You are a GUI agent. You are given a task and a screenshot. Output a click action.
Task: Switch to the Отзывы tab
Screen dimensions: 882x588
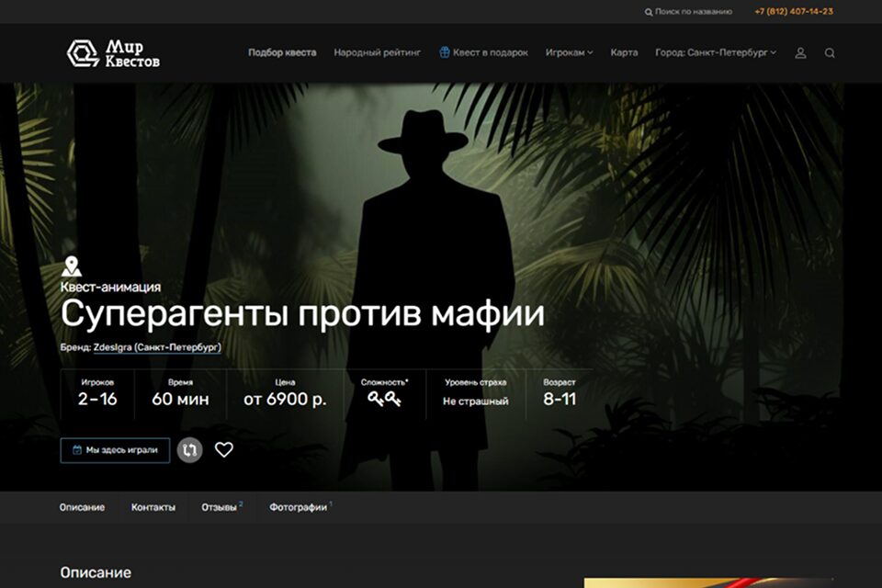220,507
